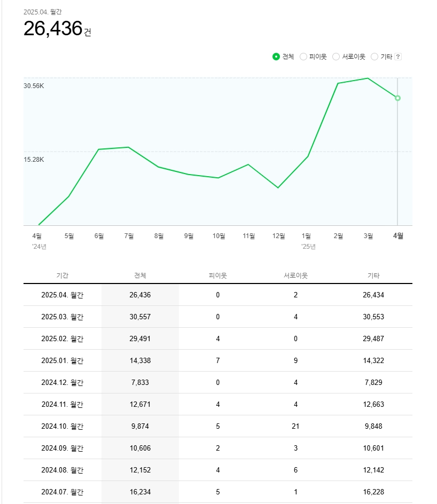Select the 전체 radio button
Screen dimensions: 437x504
[276, 57]
